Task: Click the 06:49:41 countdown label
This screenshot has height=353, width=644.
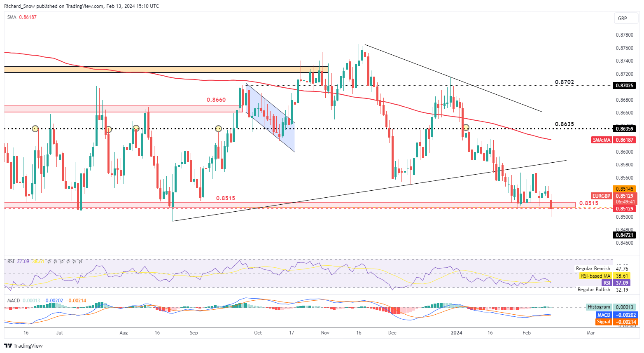Action: (625, 202)
